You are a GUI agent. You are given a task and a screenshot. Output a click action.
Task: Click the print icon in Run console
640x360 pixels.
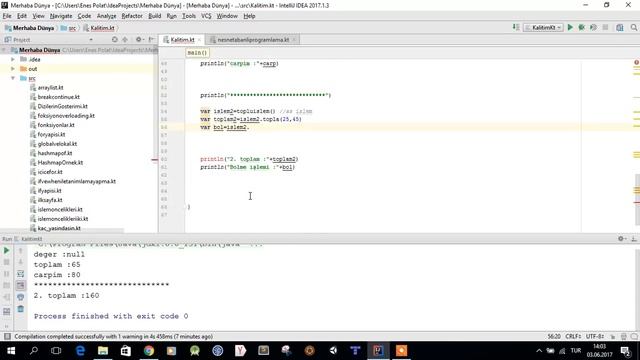(20, 297)
